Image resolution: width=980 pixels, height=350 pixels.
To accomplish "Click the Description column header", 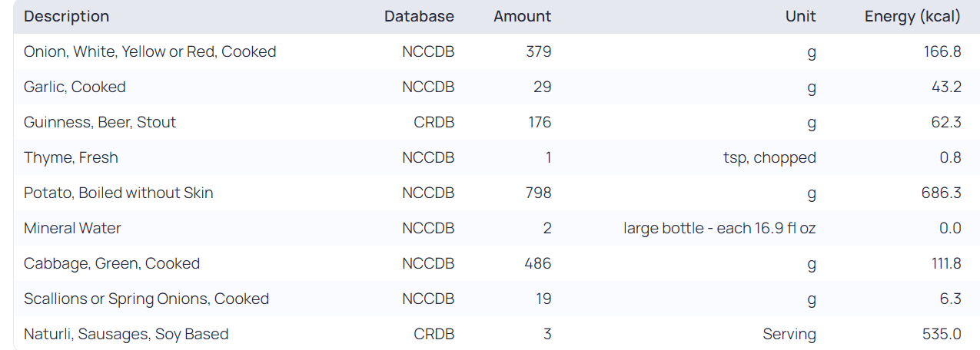I will 67,16.
